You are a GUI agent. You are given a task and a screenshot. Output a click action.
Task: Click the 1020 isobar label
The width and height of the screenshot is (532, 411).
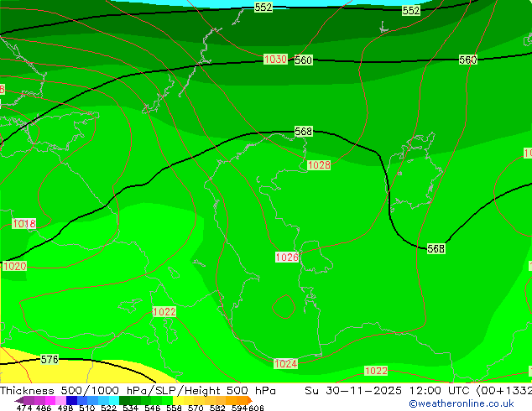click(14, 266)
